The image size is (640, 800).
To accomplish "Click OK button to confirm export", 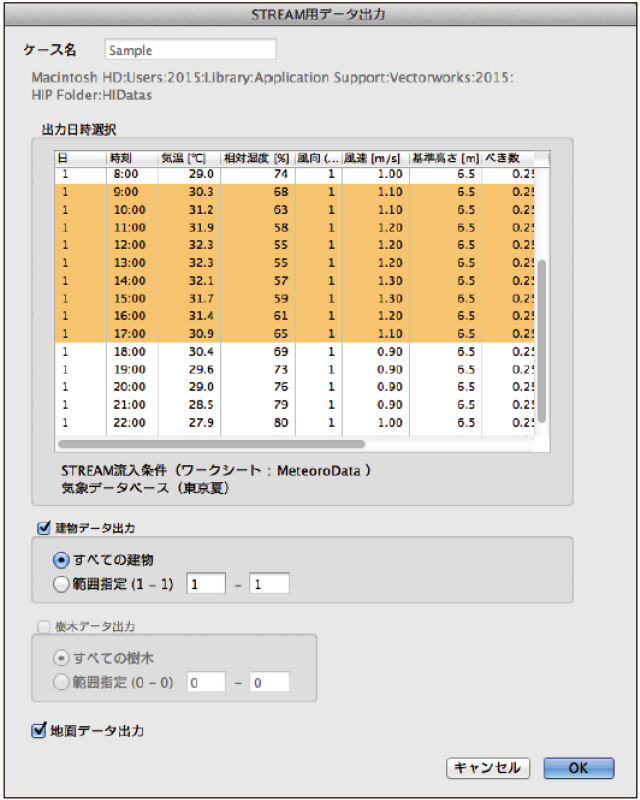I will click(578, 768).
